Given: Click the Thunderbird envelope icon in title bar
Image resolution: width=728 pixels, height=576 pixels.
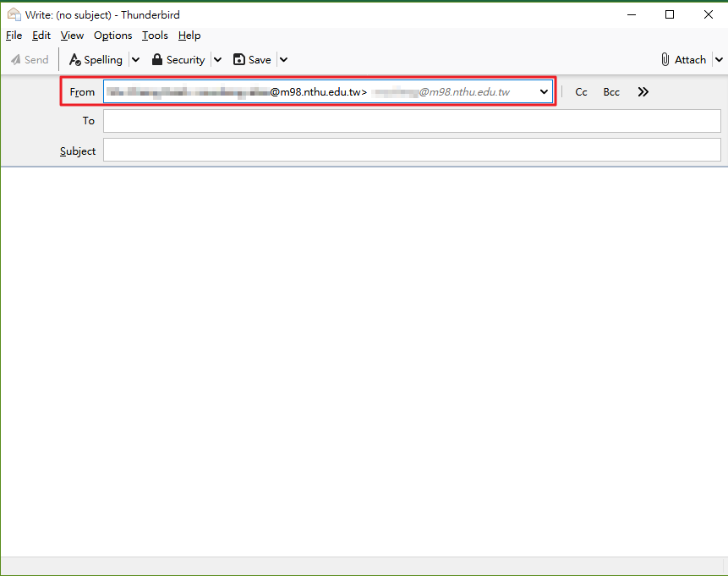Looking at the screenshot, I should (14, 14).
